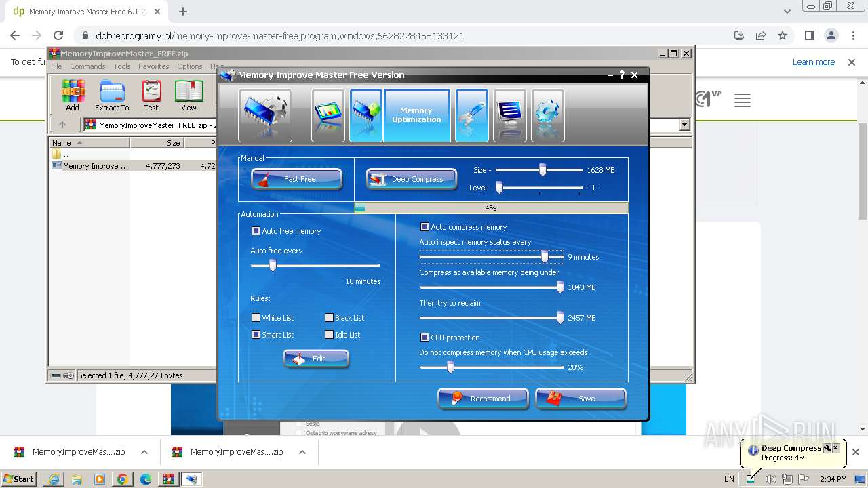Share this page from address bar

tap(761, 36)
